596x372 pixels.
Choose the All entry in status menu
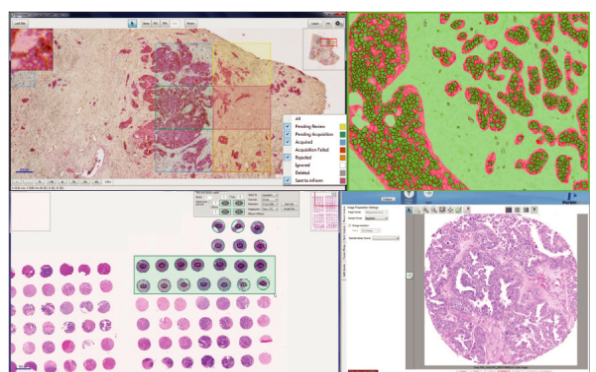click(298, 119)
